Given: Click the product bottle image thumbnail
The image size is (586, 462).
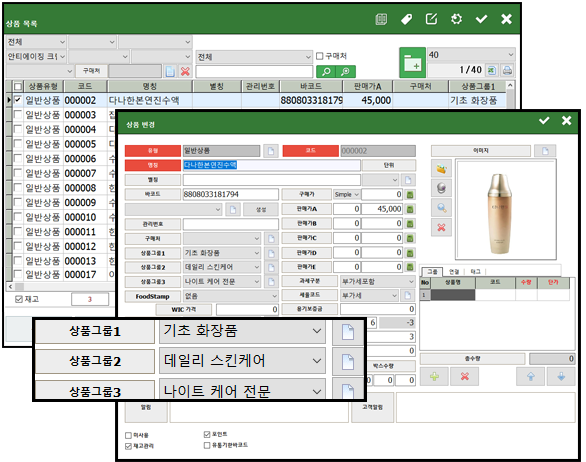Looking at the screenshot, I should (x=505, y=209).
